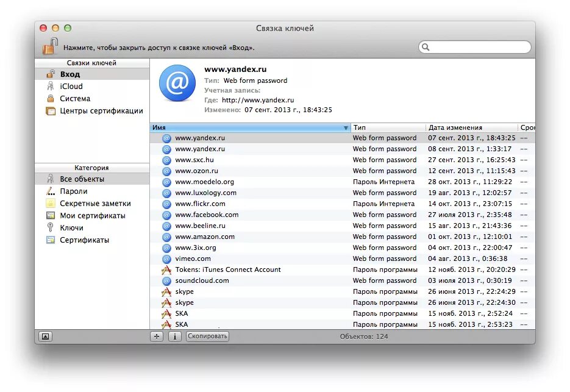Sort by the Дата изменения column header
Screen dimensions: 570x392
click(471, 127)
